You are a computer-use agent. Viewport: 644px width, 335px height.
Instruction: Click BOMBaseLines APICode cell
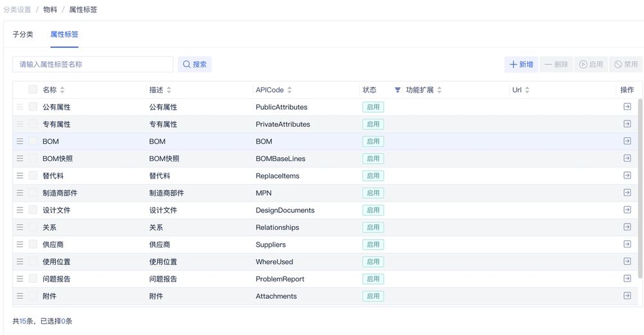(x=281, y=158)
